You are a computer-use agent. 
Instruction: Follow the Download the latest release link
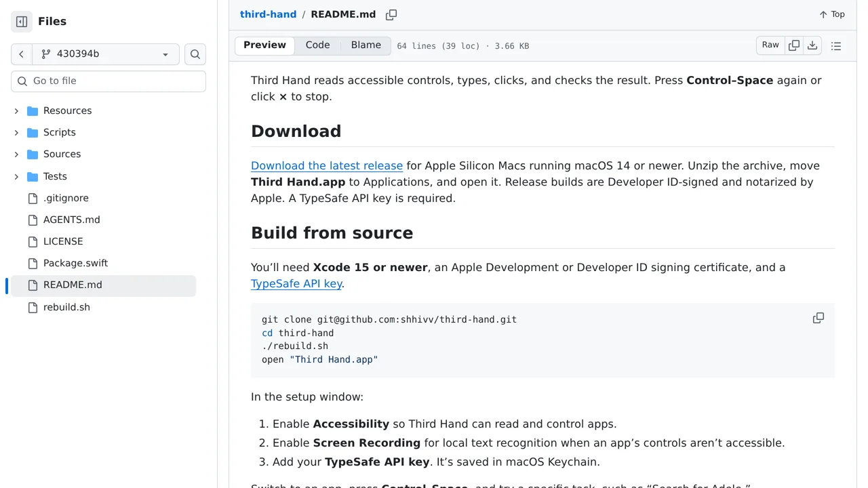coord(327,166)
